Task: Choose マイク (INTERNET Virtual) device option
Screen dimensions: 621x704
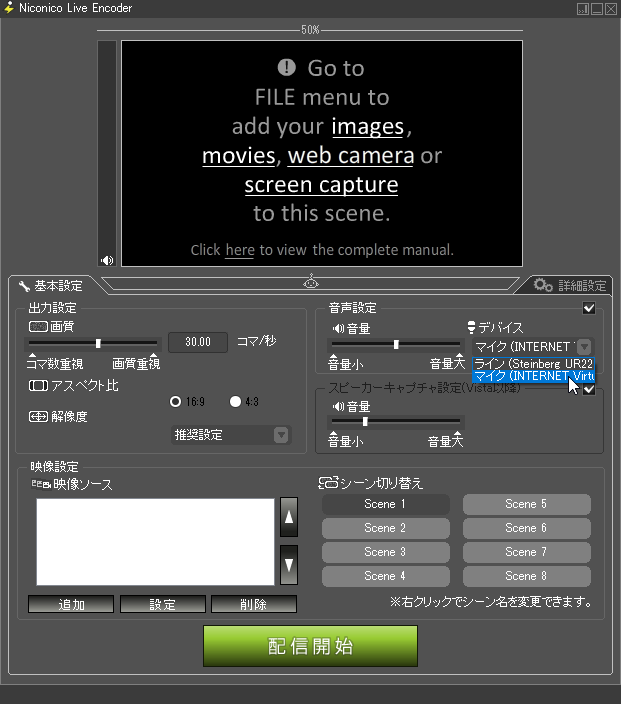Action: pyautogui.click(x=533, y=376)
